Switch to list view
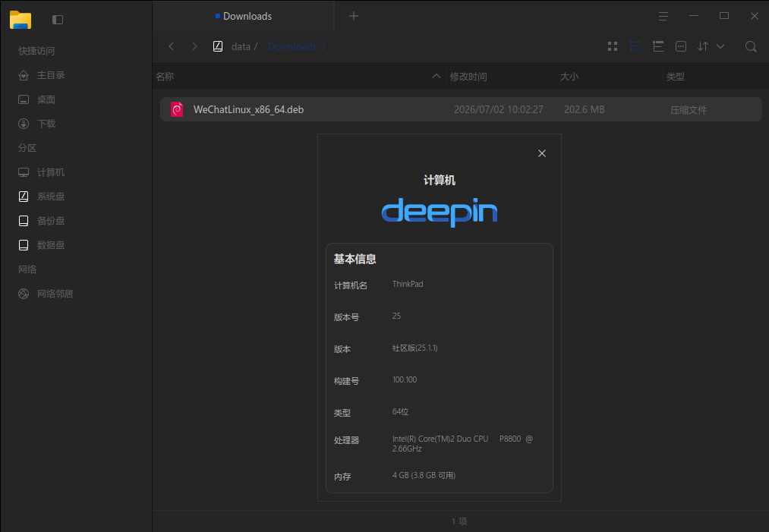 tap(635, 46)
